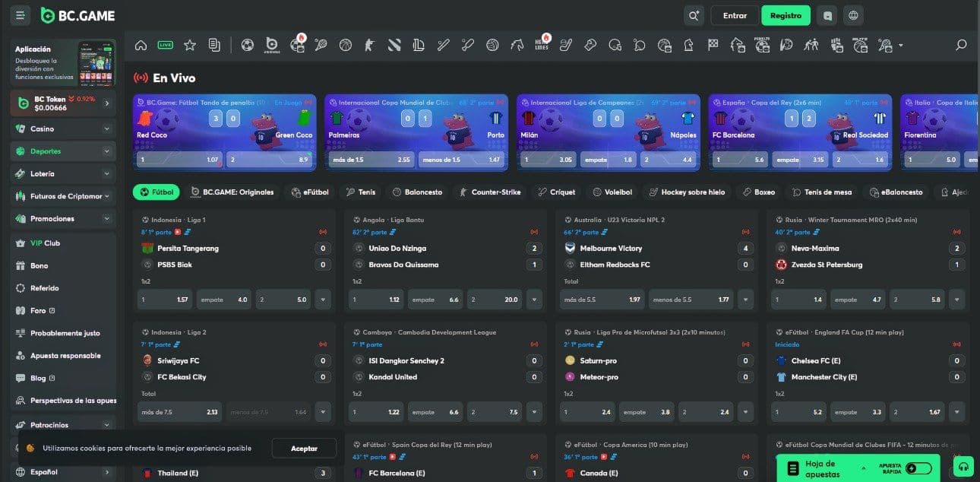
Task: Expand the Casino sidebar menu
Action: pyautogui.click(x=106, y=129)
